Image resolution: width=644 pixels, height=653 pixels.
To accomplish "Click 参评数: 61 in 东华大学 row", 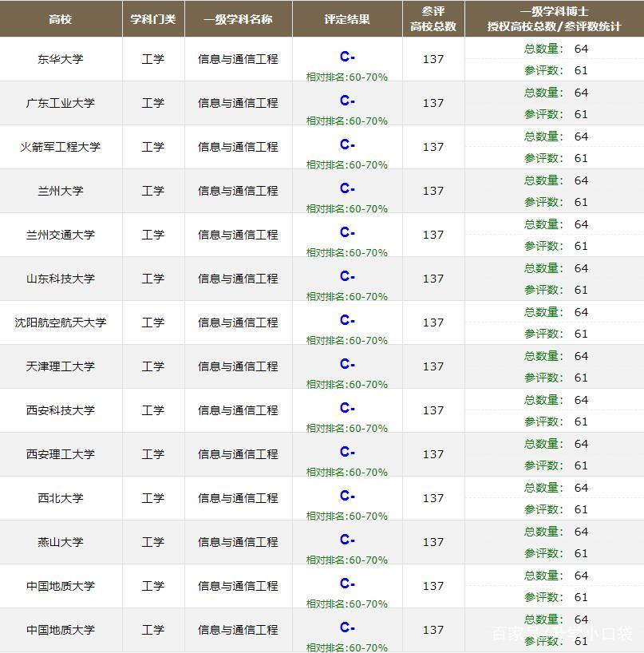I will tap(555, 70).
